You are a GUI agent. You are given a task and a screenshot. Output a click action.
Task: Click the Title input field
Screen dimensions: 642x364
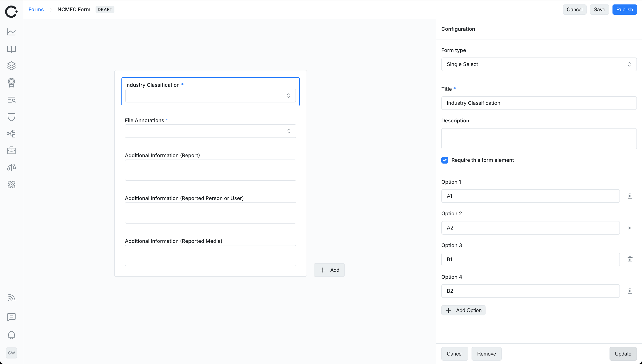pyautogui.click(x=539, y=103)
